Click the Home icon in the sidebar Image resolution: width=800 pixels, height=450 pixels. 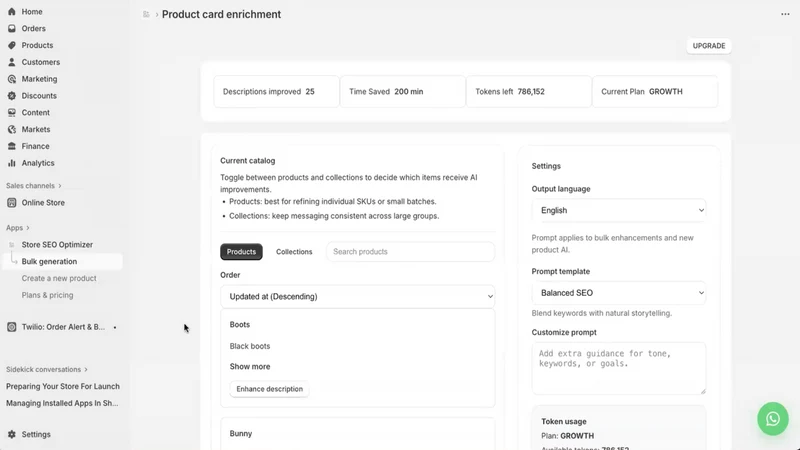(12, 11)
